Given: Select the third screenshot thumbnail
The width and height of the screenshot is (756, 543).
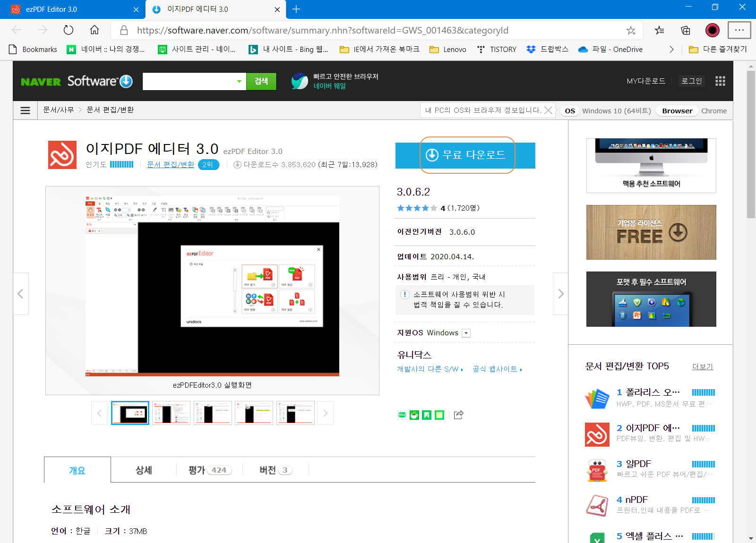Looking at the screenshot, I should pos(213,413).
